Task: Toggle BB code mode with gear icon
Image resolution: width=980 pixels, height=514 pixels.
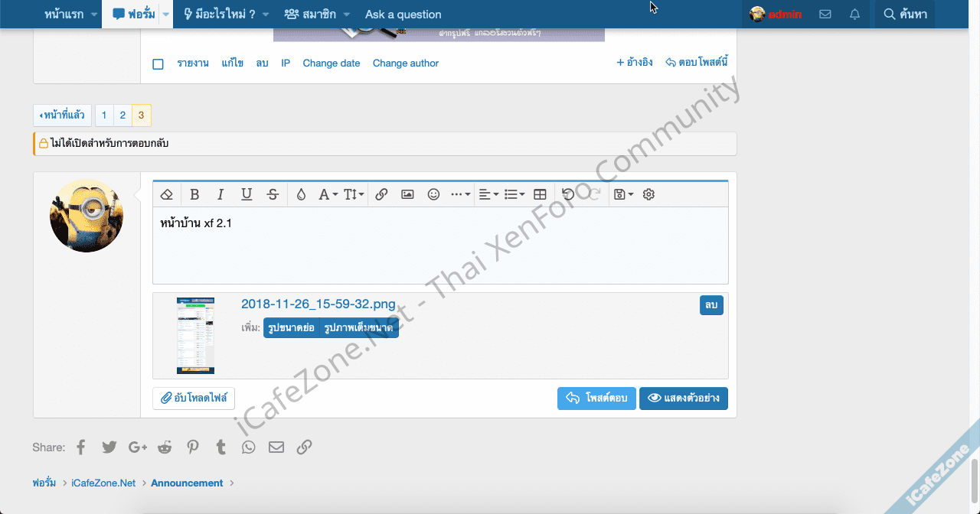Action: 648,194
